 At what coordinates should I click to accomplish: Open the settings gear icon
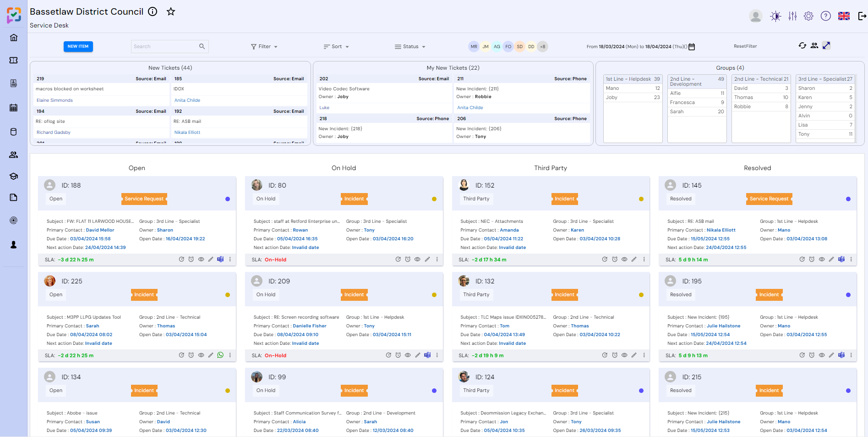(x=809, y=17)
